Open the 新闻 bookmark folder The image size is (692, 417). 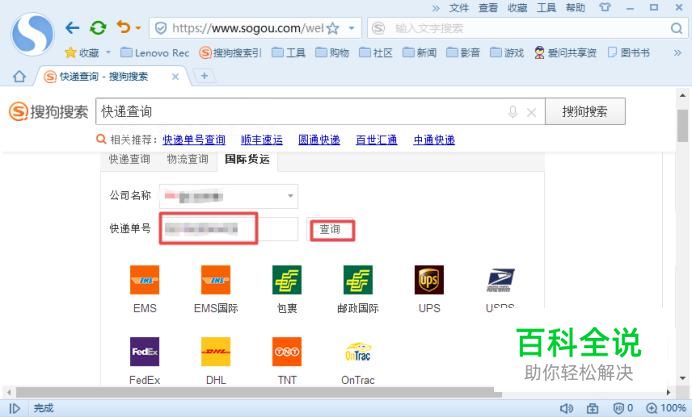(419, 53)
